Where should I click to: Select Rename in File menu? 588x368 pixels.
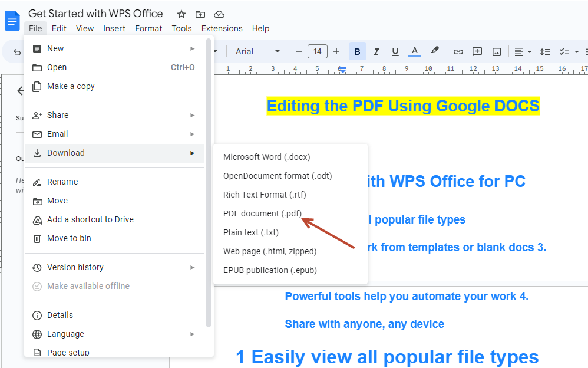pos(114,182)
